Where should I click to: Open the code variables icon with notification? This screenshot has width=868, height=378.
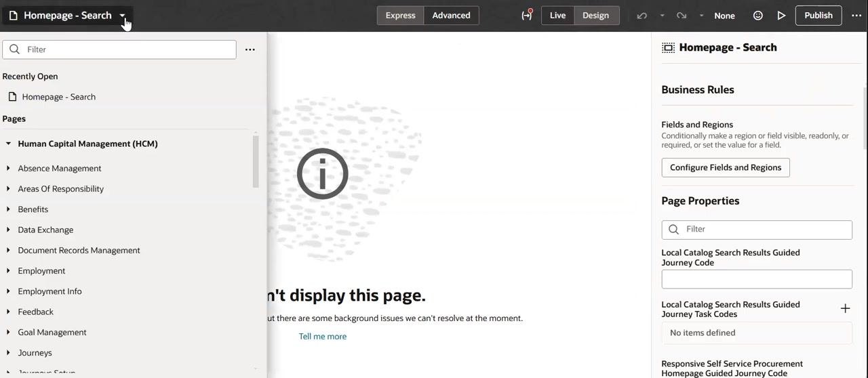click(x=527, y=15)
